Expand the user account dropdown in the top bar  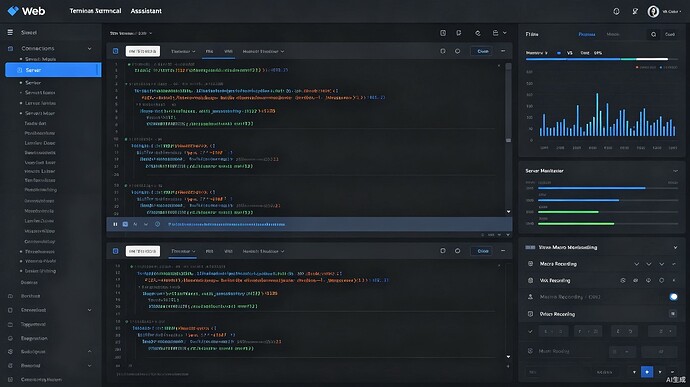click(x=672, y=11)
